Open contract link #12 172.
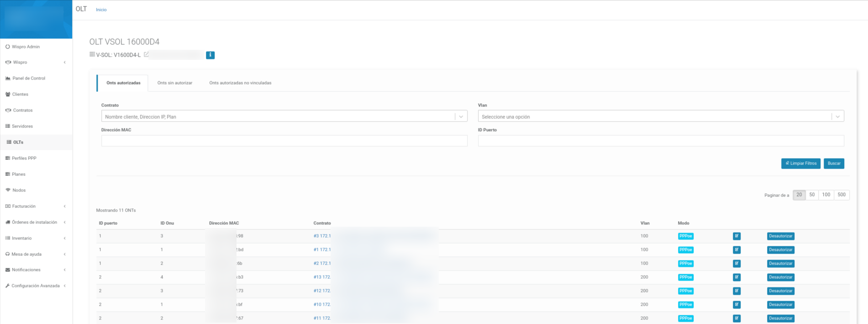 [322, 291]
